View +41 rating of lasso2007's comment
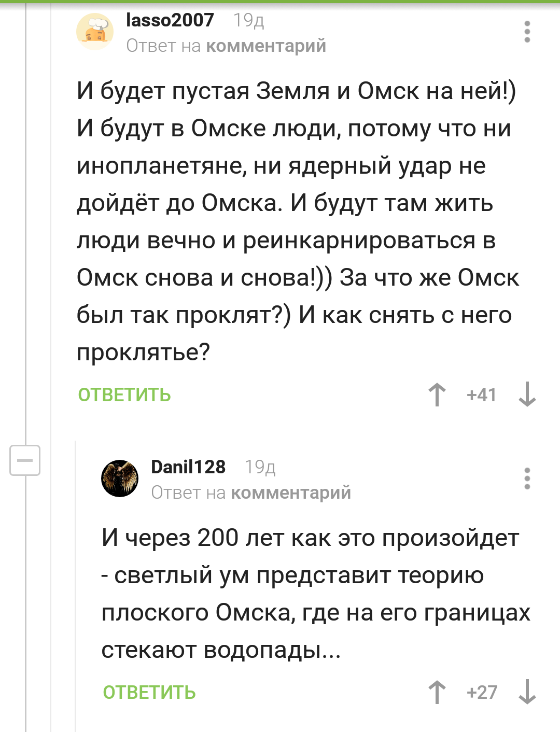Screen dimensions: 560x732 point(481,395)
